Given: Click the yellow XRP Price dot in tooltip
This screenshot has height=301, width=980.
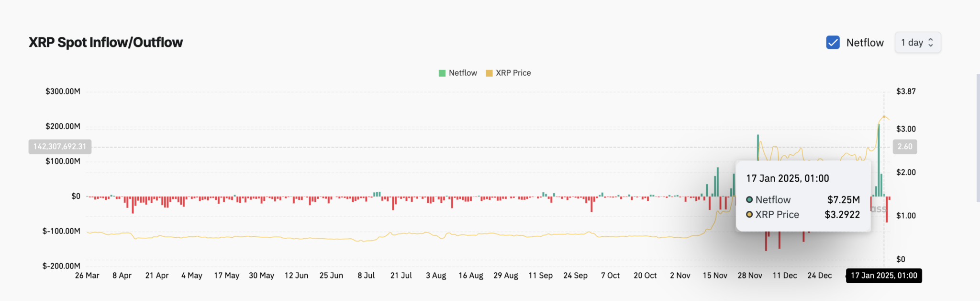Looking at the screenshot, I should [x=749, y=215].
